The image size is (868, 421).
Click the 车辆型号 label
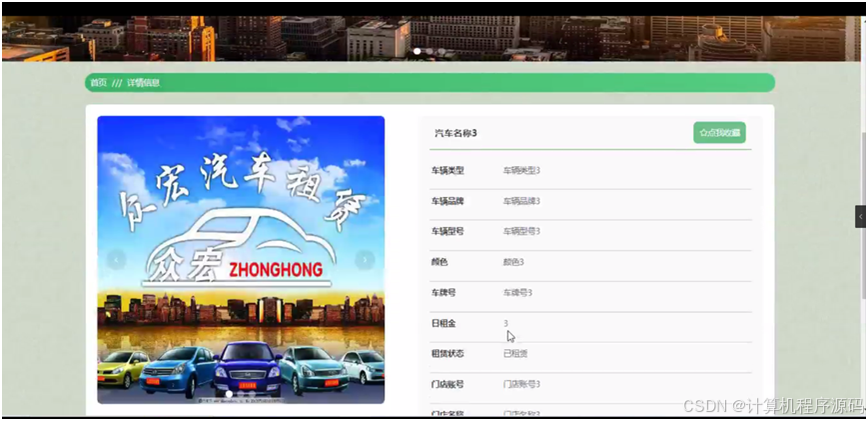[447, 232]
